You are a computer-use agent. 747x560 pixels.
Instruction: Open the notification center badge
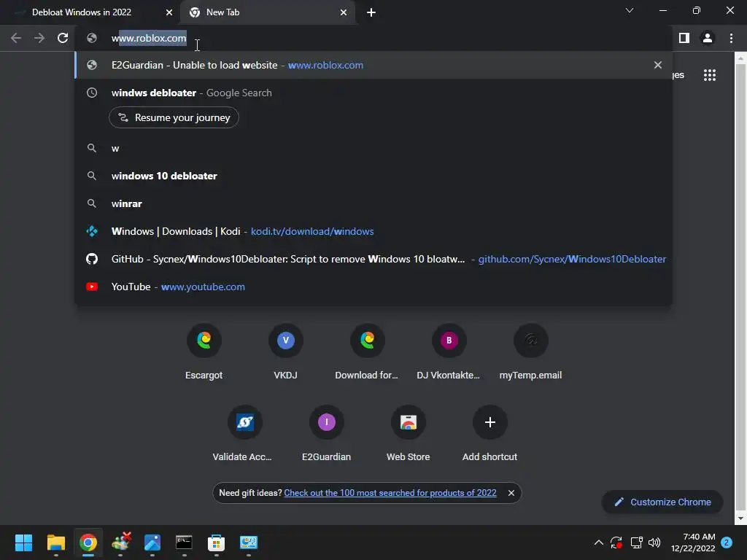pos(727,542)
